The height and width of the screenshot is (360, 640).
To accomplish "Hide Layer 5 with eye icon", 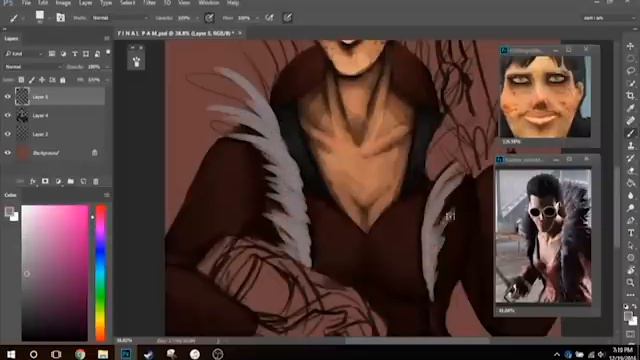I will [x=8, y=97].
